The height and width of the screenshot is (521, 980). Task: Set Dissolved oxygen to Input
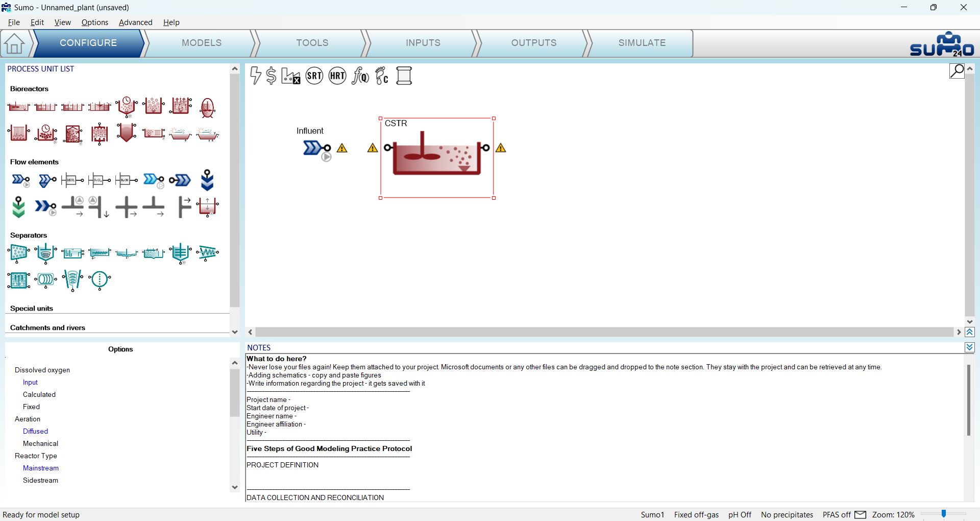point(30,382)
